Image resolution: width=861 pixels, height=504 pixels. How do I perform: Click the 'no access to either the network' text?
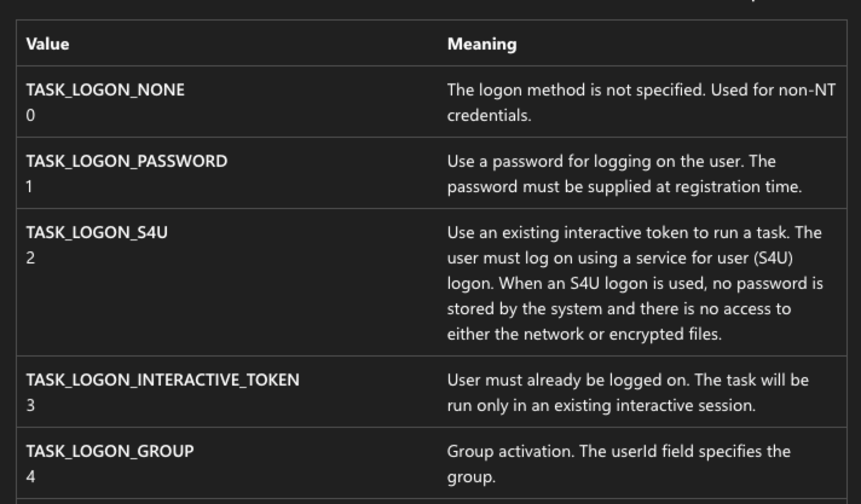[619, 321]
